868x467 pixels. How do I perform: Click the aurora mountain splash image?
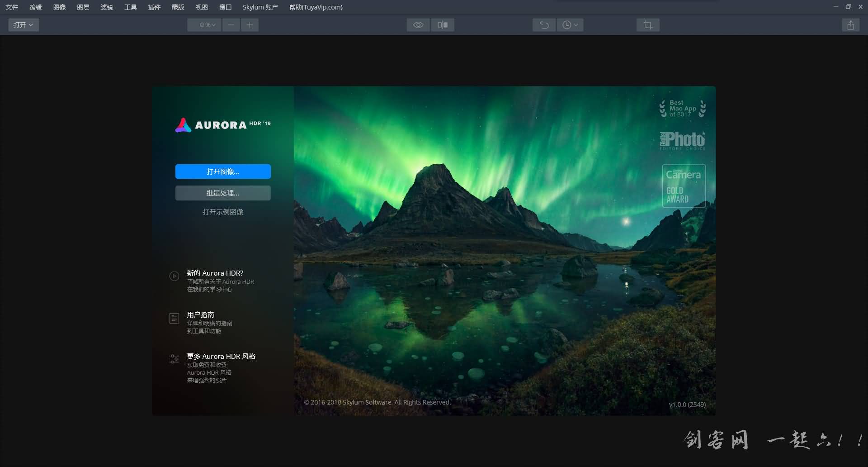tap(505, 251)
